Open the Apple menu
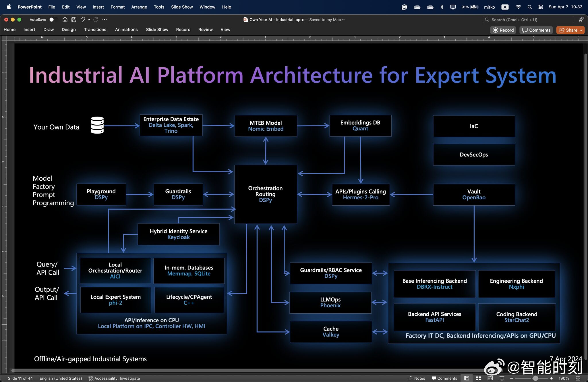Screen dimensions: 588x382 point(9,7)
